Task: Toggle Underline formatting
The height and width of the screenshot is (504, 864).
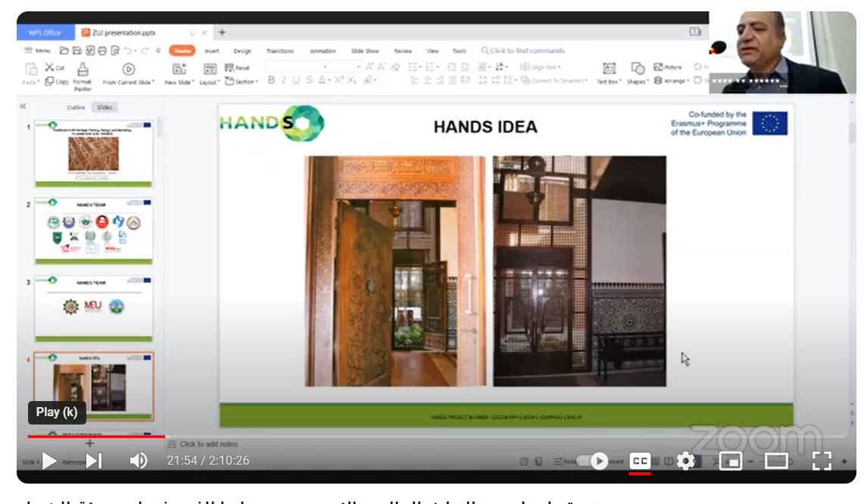Action: tap(296, 80)
